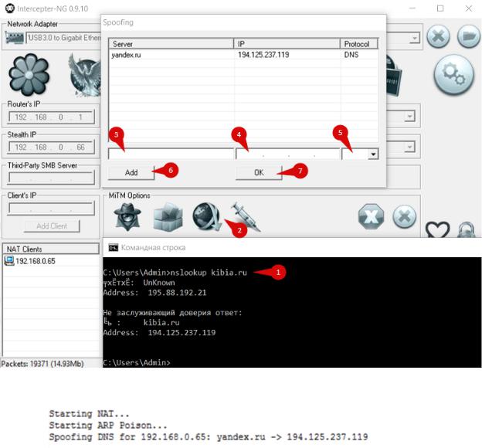Screen dimensions: 482x448
Task: Open the phoenix resurrection mode icon
Action: (x=84, y=76)
